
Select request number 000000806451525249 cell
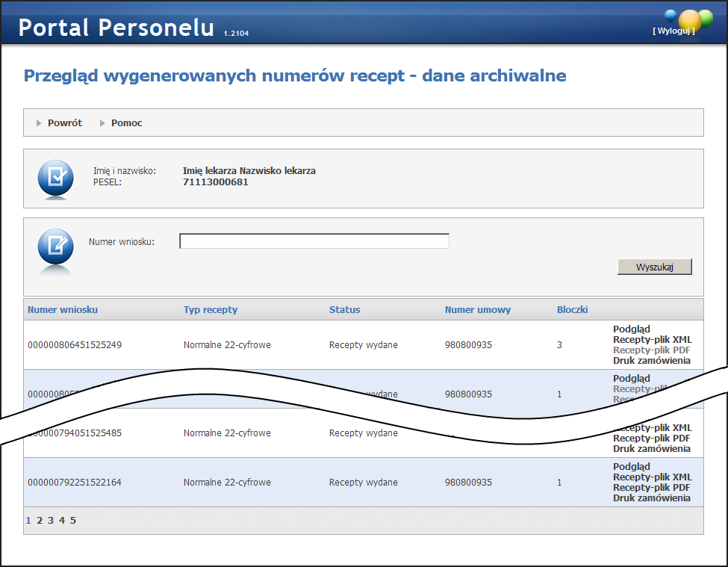75,345
